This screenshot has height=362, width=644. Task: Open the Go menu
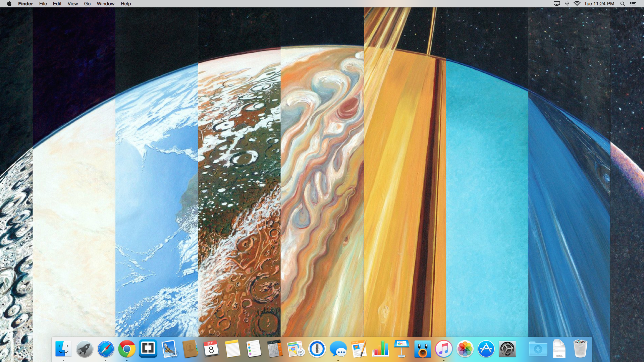click(87, 4)
